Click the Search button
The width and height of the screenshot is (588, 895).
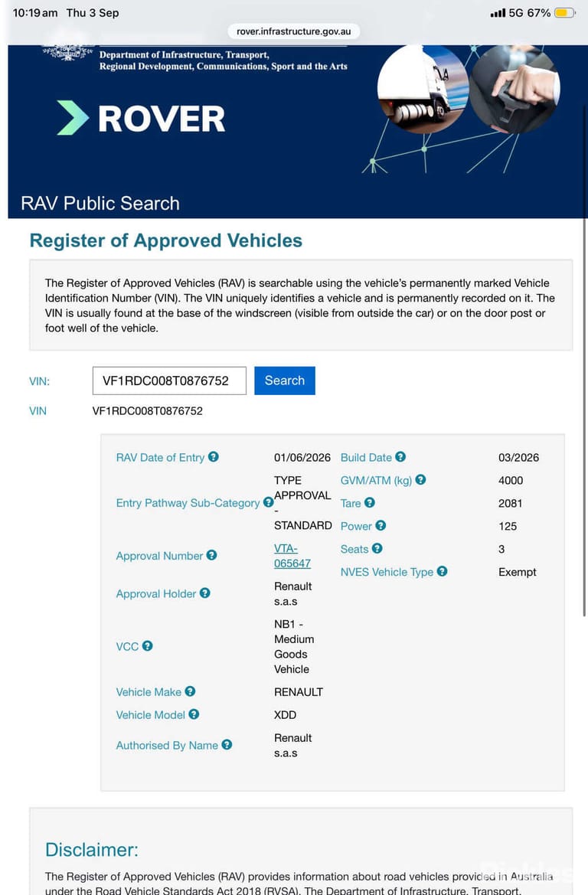point(284,381)
